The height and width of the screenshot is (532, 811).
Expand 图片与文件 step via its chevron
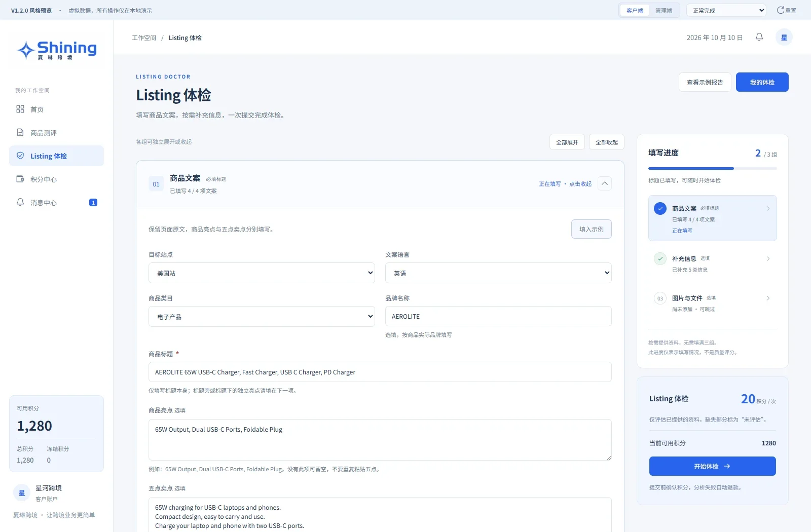coord(768,298)
